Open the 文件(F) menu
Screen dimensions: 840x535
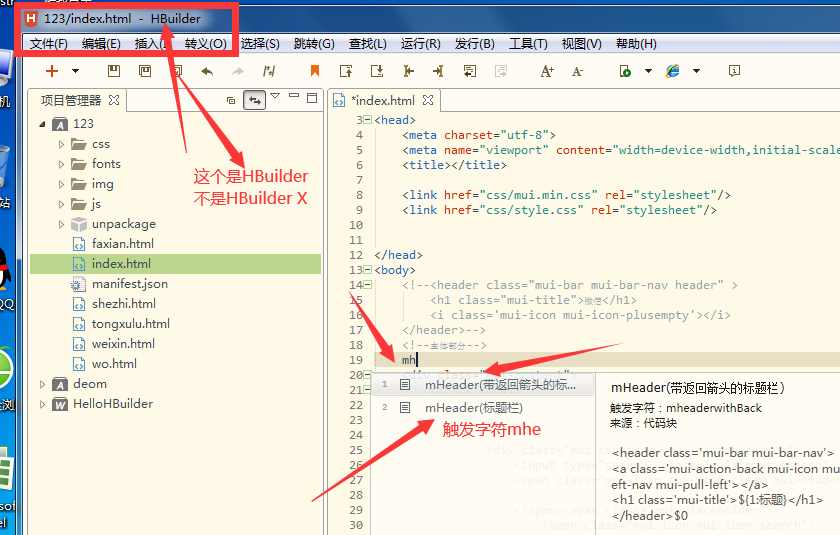(x=49, y=44)
